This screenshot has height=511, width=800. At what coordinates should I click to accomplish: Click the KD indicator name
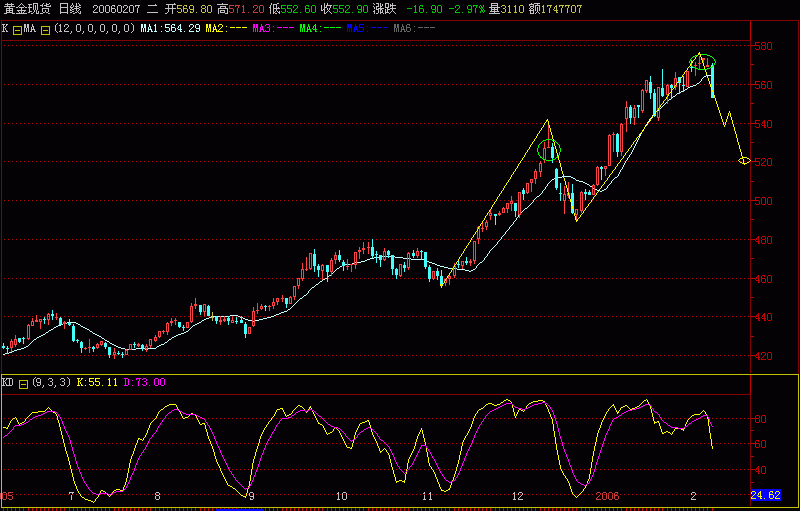tap(8, 382)
